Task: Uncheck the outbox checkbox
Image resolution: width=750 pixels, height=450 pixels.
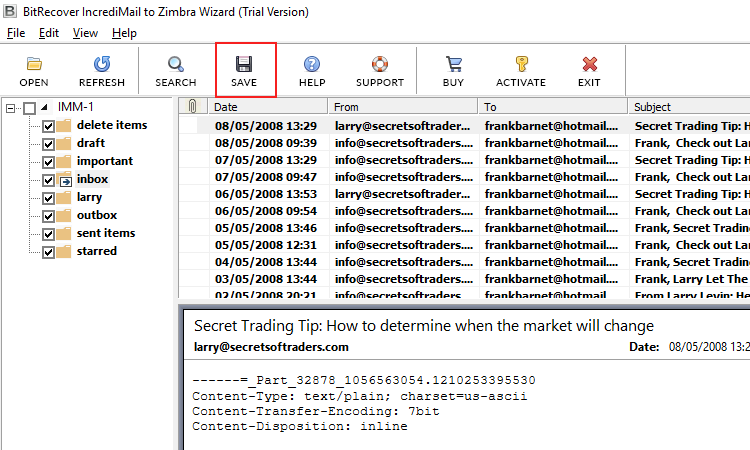Action: (48, 216)
